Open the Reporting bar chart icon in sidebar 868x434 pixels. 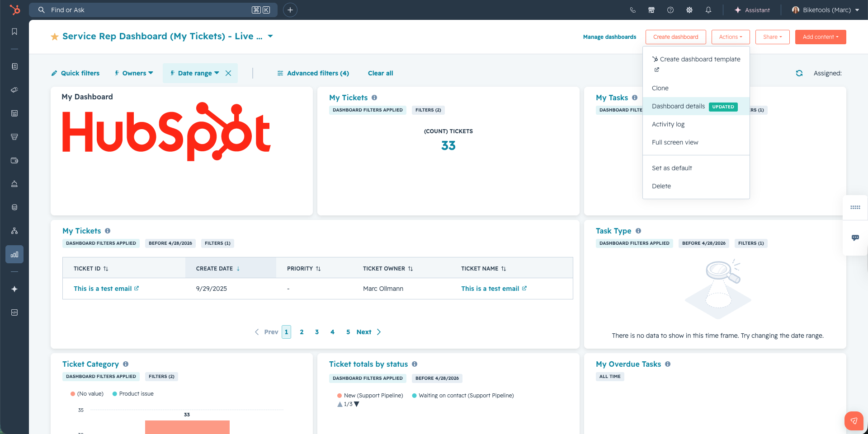click(x=14, y=254)
